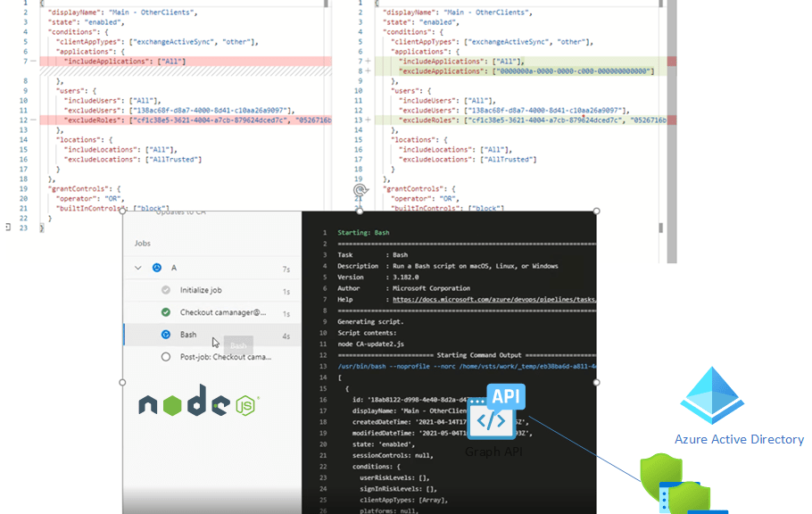Screen dimensions: 812x514
Task: Click the rotate handle above the pasted image
Action: 360,190
